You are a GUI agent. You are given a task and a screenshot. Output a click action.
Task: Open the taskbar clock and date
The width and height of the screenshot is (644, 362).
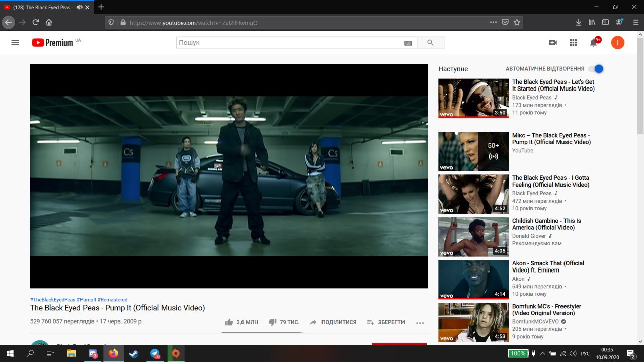[x=607, y=353]
